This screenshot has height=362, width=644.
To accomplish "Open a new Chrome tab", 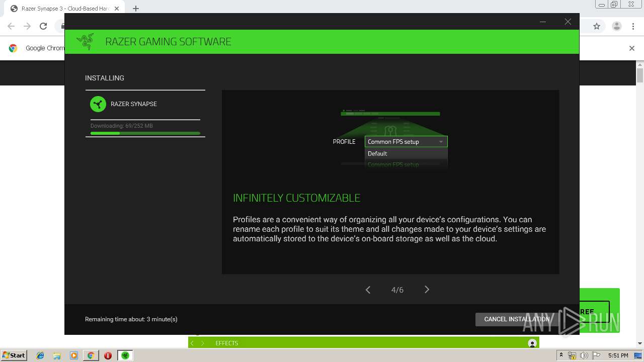I will point(136,9).
